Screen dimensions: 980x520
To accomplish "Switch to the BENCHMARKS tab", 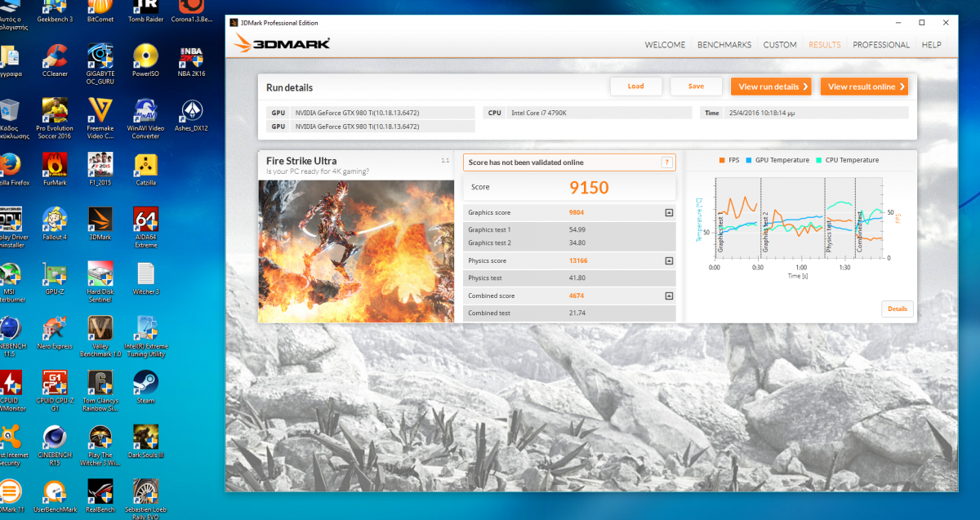I will coord(724,45).
